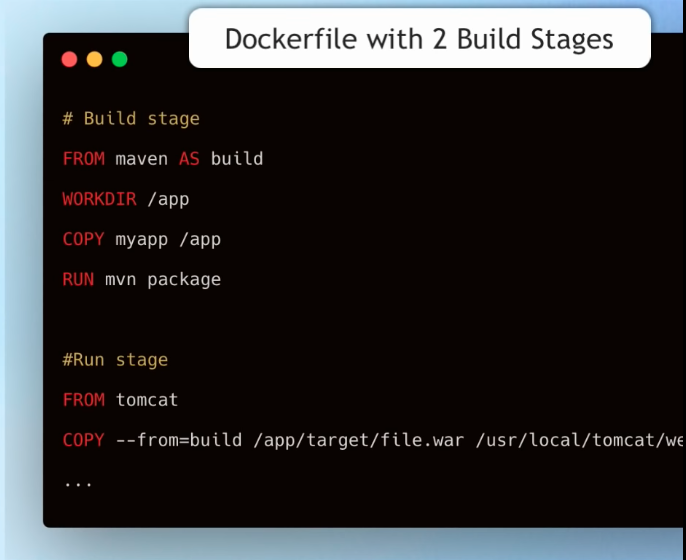Viewport: 686px width, 560px height.
Task: Click the '/app/target/file.war' path
Action: (358, 440)
